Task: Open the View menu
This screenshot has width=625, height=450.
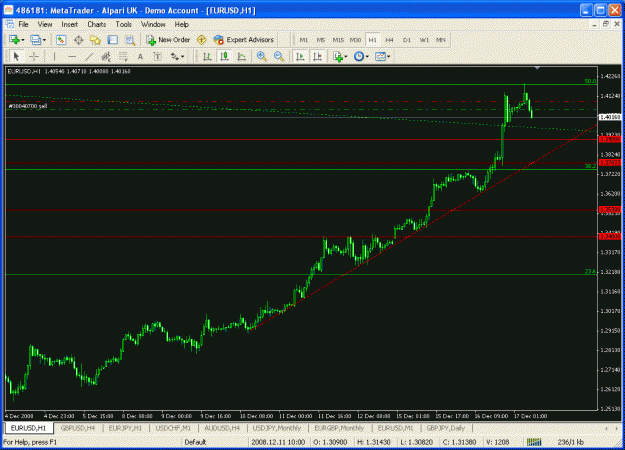Action: click(45, 24)
